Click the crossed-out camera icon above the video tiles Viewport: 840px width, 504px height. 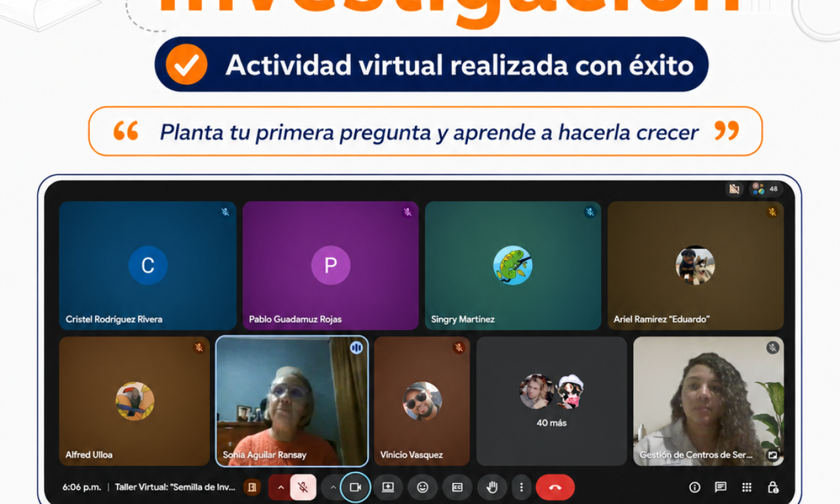point(734,189)
